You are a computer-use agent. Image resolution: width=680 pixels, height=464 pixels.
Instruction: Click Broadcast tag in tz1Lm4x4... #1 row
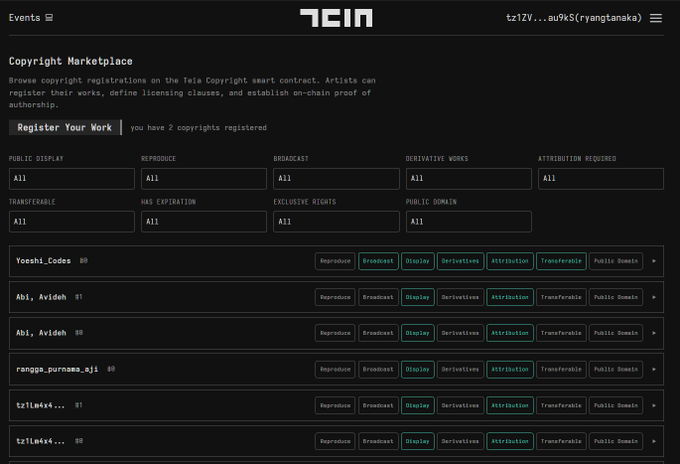tap(378, 405)
